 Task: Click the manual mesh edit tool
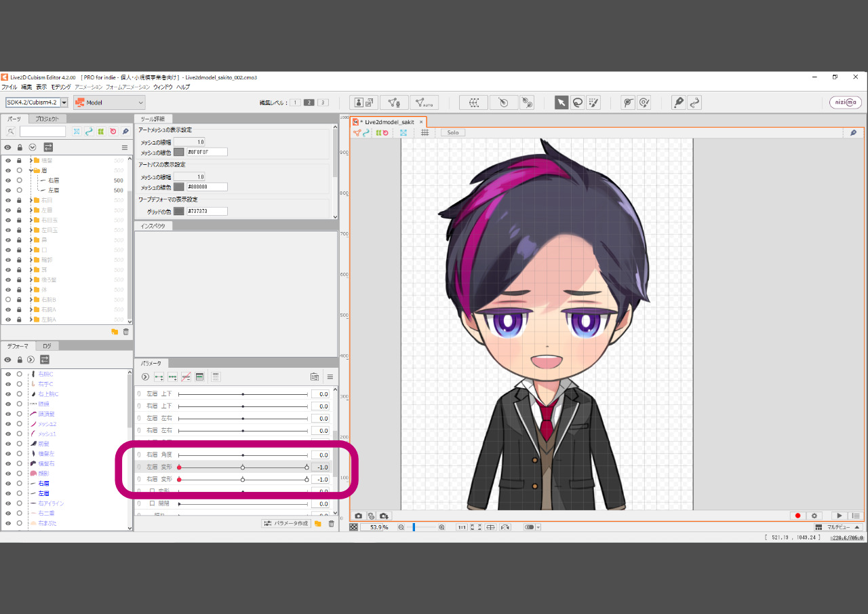pyautogui.click(x=394, y=102)
